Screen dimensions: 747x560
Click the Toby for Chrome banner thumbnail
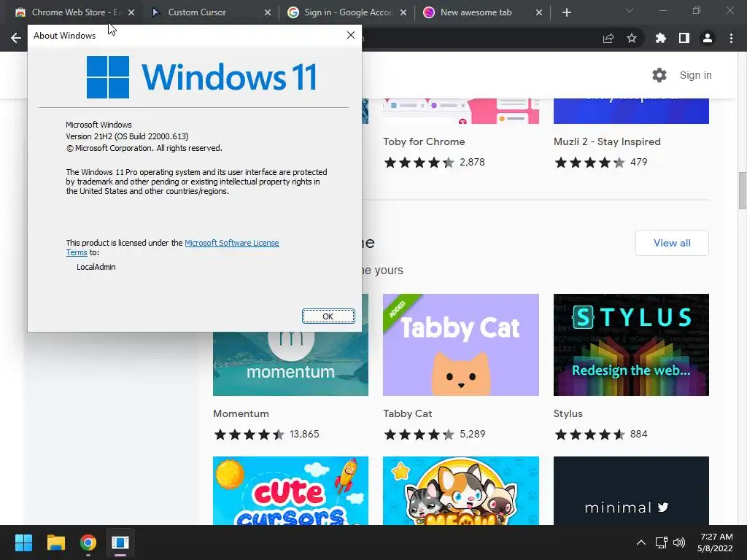(x=461, y=111)
